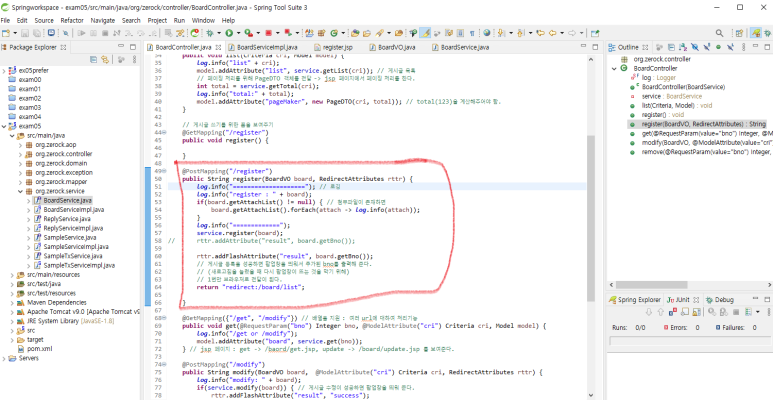Select ReplyService.java in Package Explorer
The height and width of the screenshot is (400, 773).
[63, 219]
